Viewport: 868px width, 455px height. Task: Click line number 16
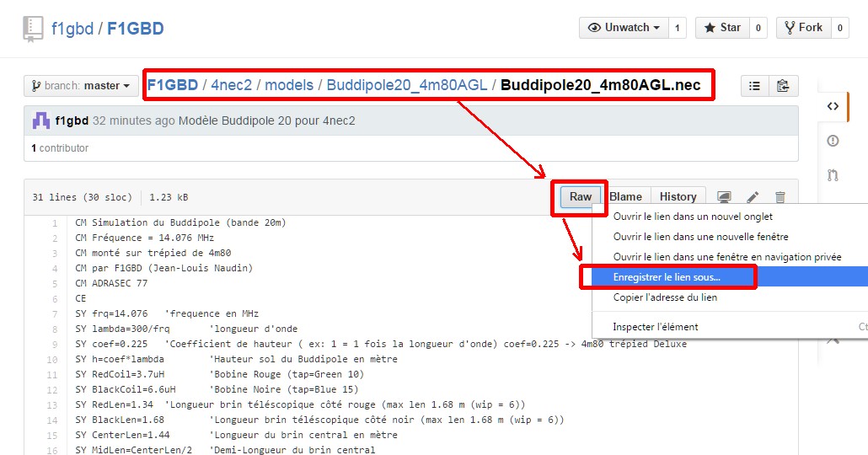pyautogui.click(x=52, y=451)
